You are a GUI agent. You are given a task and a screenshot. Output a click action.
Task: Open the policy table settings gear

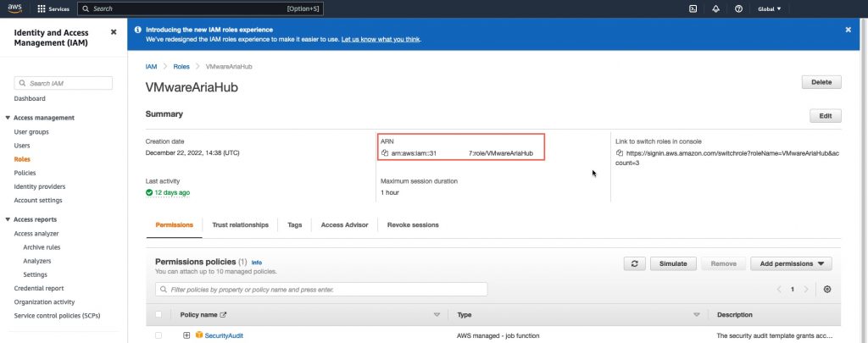coord(827,290)
